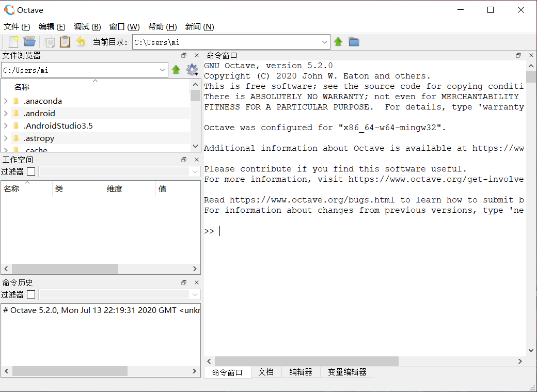The image size is (537, 392).
Task: Go up one directory with green arrow icon
Action: click(x=338, y=41)
